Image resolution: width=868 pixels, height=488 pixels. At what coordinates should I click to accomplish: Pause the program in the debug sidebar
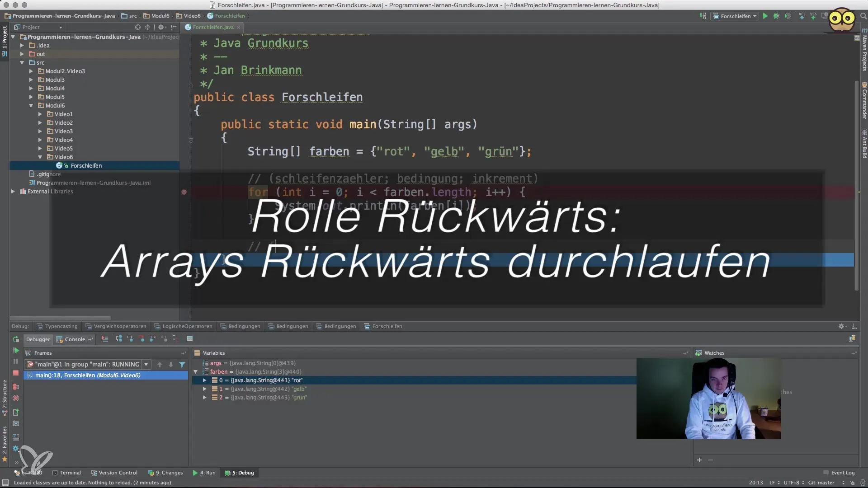coord(16,362)
